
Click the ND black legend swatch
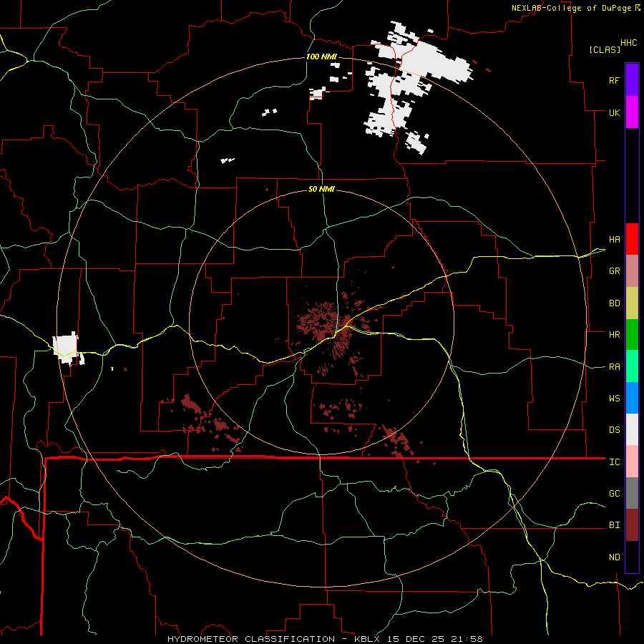(632, 557)
